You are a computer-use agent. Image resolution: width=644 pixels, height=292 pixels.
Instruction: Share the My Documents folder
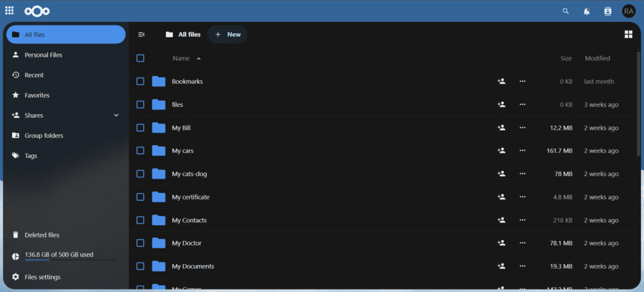pyautogui.click(x=501, y=266)
